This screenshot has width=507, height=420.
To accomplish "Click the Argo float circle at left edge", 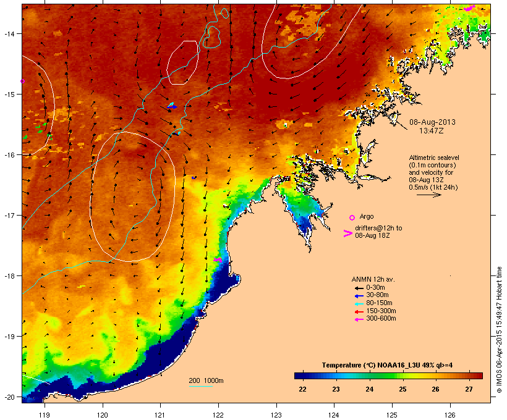I will (x=22, y=81).
